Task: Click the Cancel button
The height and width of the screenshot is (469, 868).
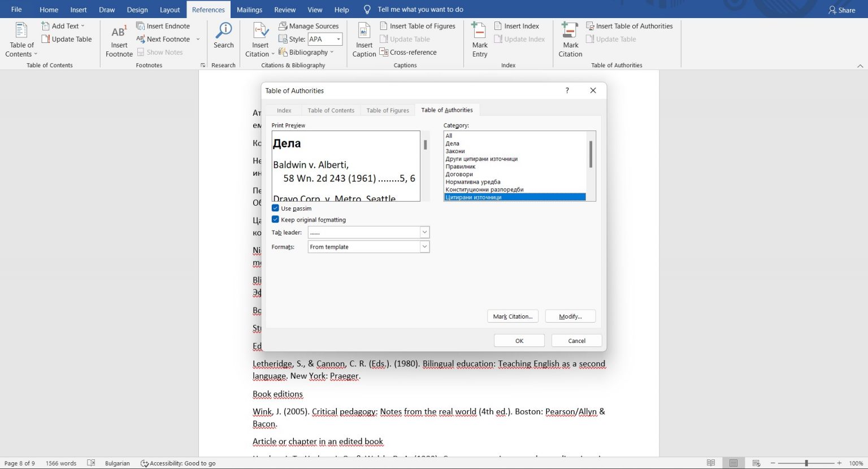Action: 576,341
